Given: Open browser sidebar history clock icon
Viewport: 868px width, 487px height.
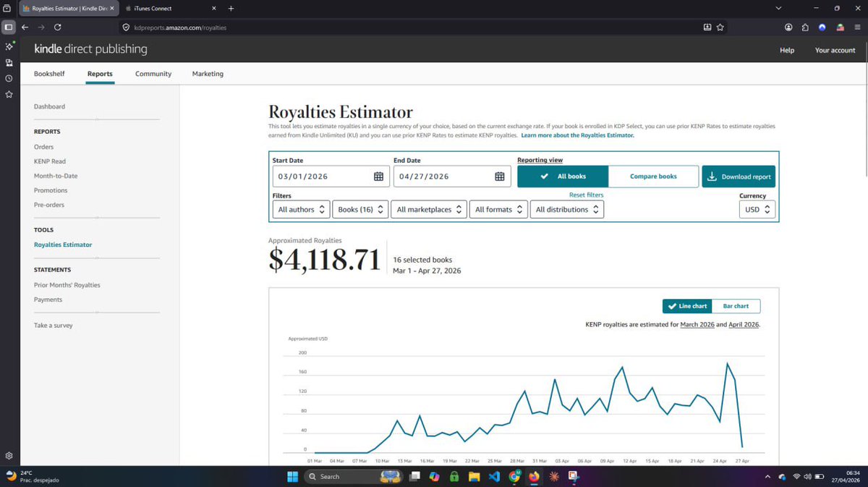Looking at the screenshot, I should pos(8,78).
